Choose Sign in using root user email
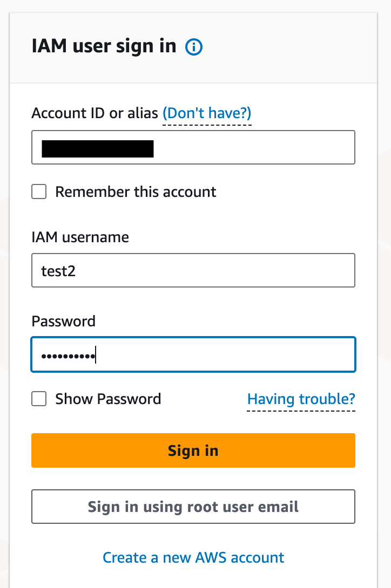The width and height of the screenshot is (391, 588). [193, 507]
